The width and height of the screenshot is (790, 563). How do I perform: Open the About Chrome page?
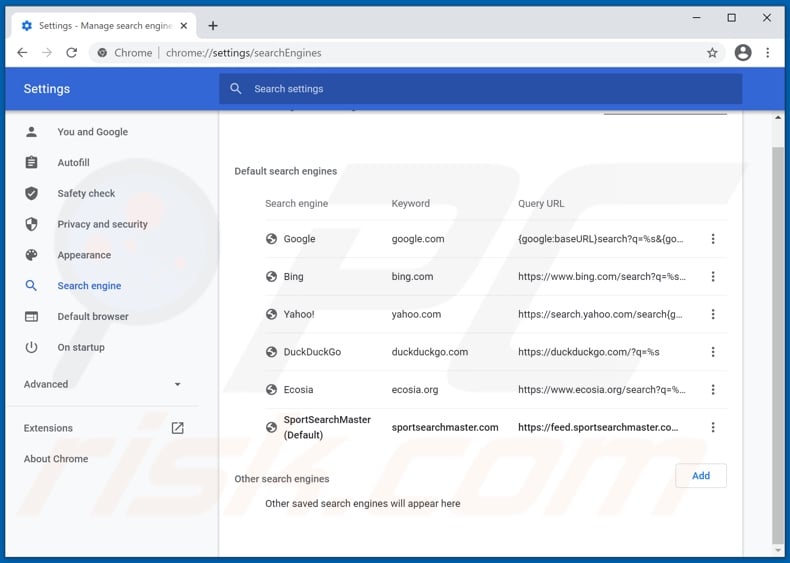[x=56, y=459]
